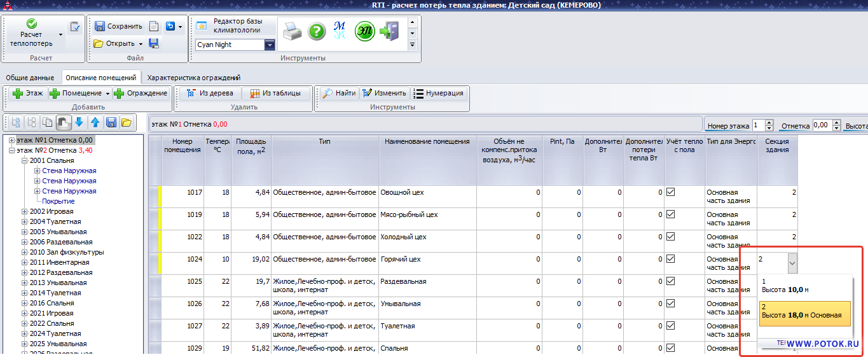Click the Найти magnifier button
Viewport: 868px width, 357px height.
[338, 93]
